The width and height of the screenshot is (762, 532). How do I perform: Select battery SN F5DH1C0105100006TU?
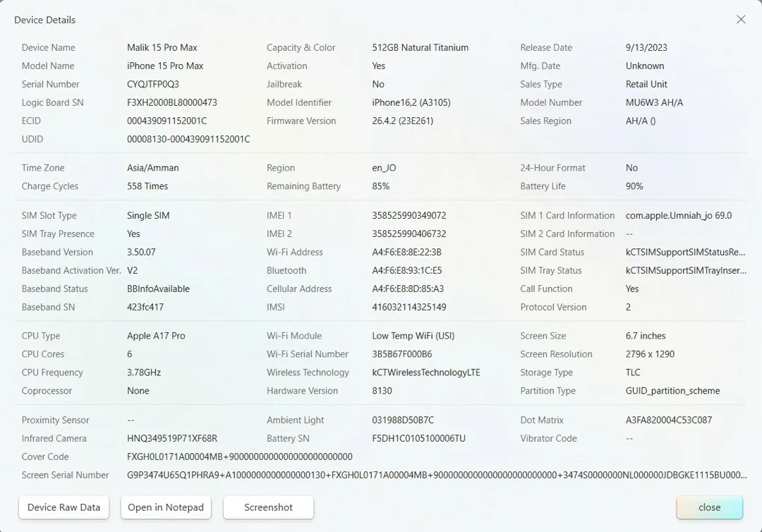(x=418, y=439)
